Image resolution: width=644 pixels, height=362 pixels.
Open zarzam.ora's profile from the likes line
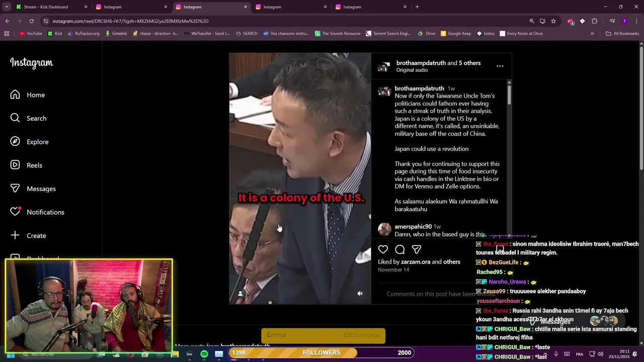(x=416, y=262)
